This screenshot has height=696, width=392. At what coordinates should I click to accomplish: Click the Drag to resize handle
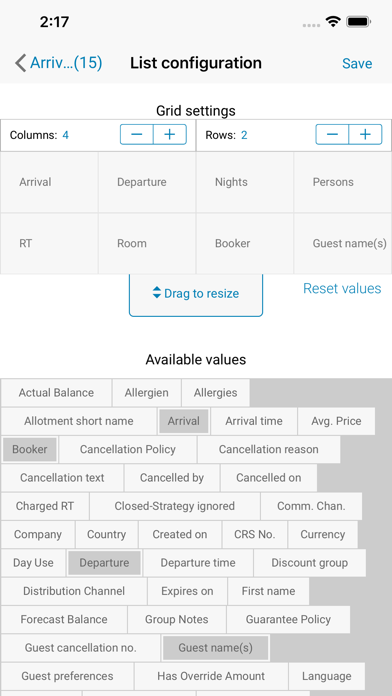click(x=196, y=294)
